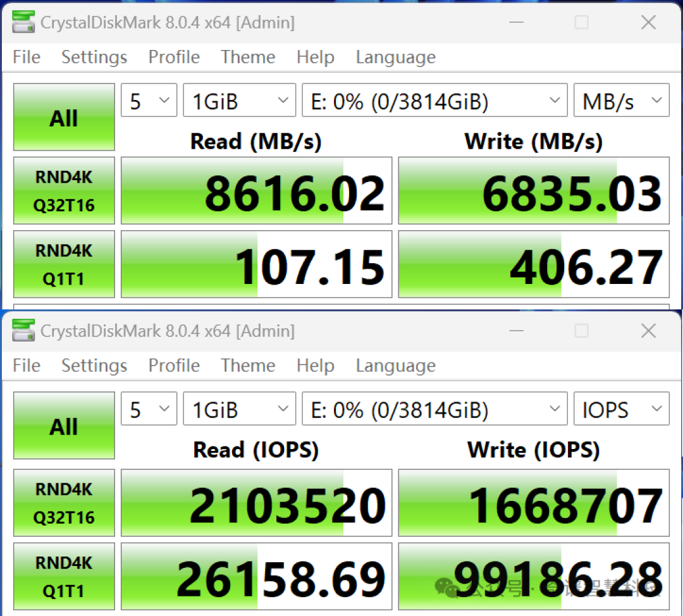Expand test count dropdown in upper window
Screen dimensions: 683x616
(149, 100)
